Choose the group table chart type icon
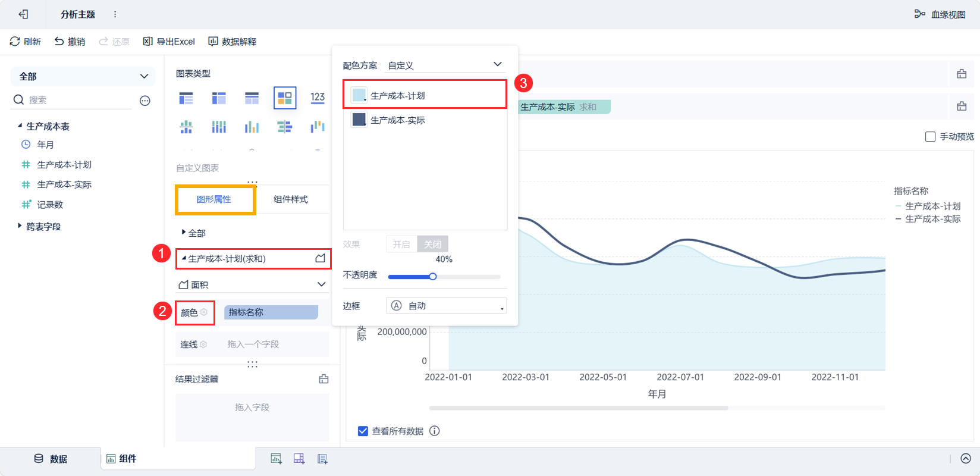 pos(186,98)
